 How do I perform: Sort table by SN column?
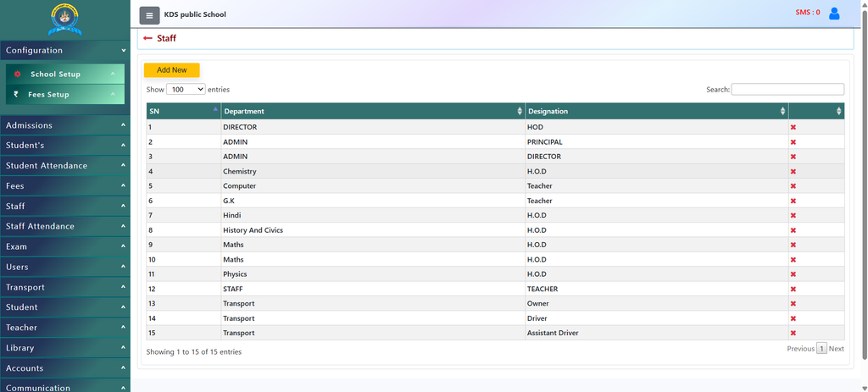click(x=183, y=111)
